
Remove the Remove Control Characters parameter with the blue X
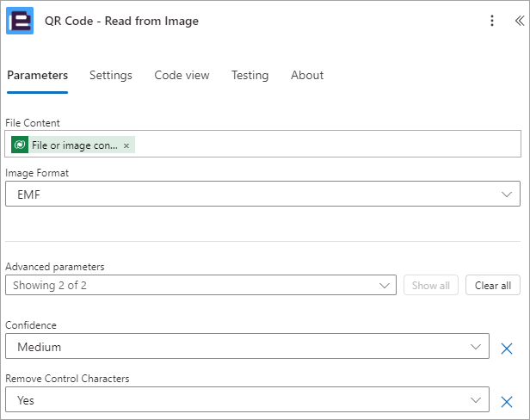coord(506,402)
